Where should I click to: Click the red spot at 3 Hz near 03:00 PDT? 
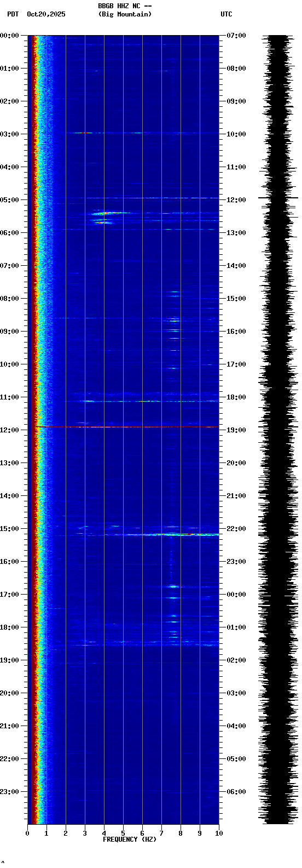tap(83, 133)
